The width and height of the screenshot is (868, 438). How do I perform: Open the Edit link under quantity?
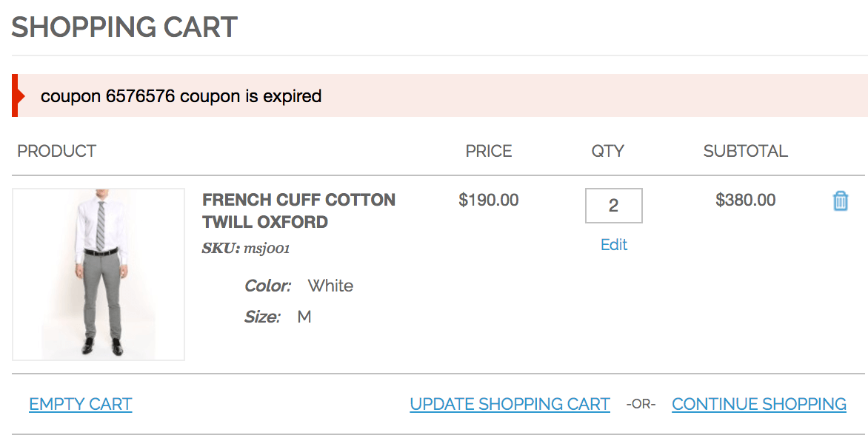[x=614, y=245]
